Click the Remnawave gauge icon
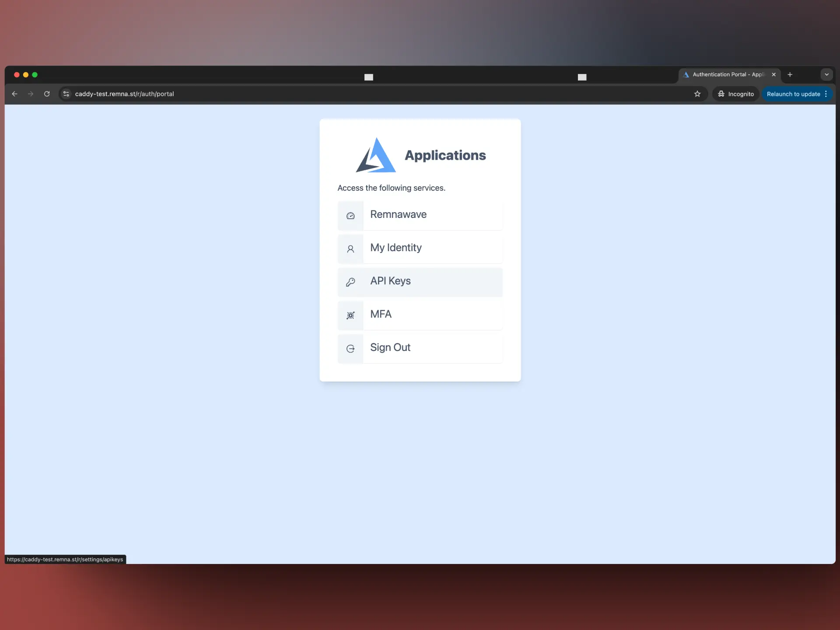The height and width of the screenshot is (630, 840). pos(350,216)
